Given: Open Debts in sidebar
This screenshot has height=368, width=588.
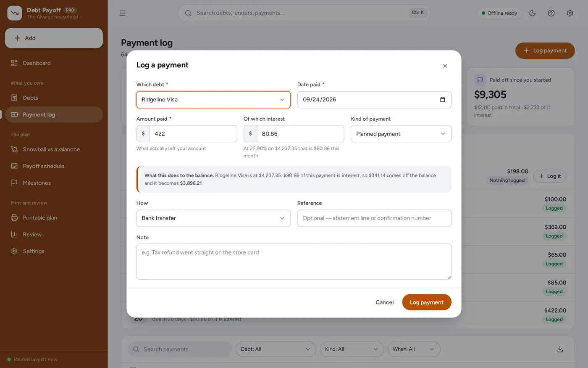Looking at the screenshot, I should tap(54, 98).
